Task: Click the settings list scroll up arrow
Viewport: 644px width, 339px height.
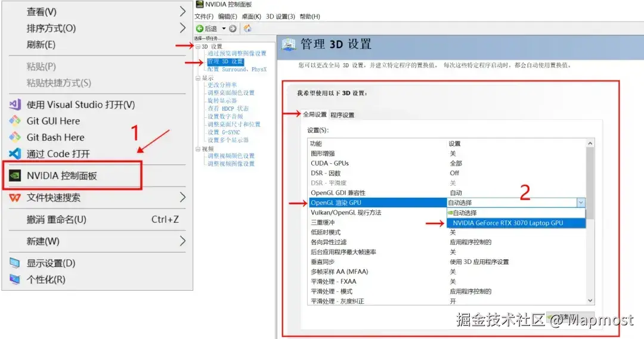Action: tap(590, 143)
